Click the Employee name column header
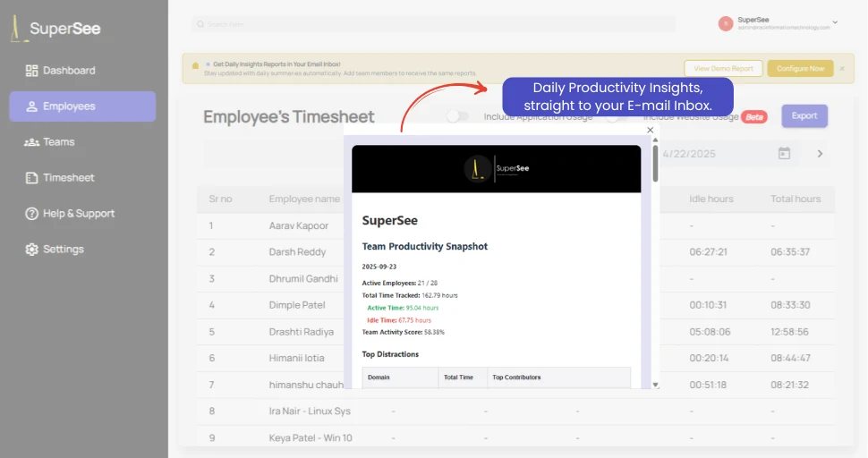 [x=304, y=199]
